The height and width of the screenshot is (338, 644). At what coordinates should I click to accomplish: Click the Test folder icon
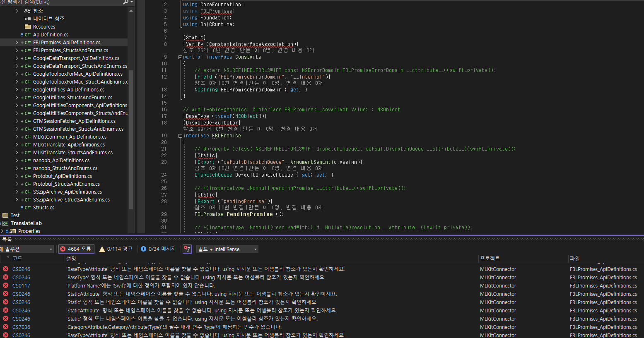pos(5,216)
